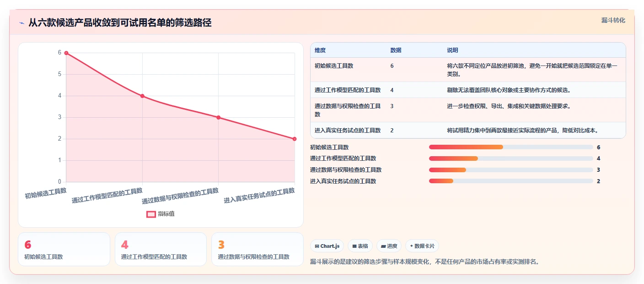Viewport: 644px width, 284px height.
Task: Click the chart data point at value 4
Action: pyautogui.click(x=143, y=96)
